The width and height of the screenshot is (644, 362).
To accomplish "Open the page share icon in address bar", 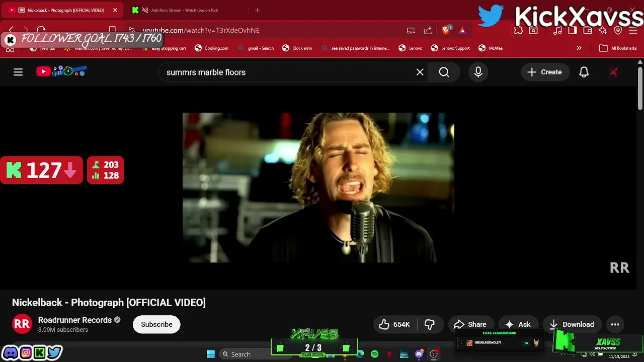I will pos(428,30).
